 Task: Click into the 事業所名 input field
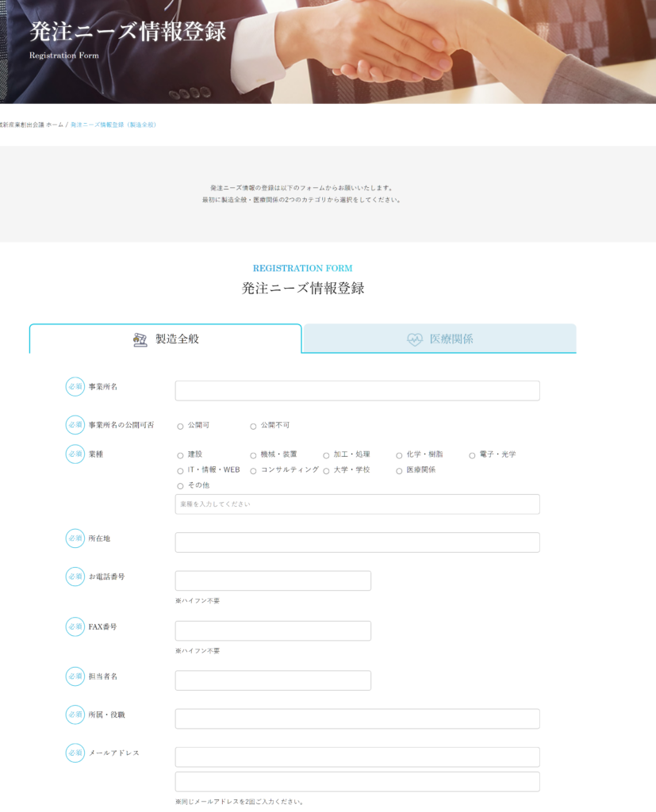[x=357, y=390]
